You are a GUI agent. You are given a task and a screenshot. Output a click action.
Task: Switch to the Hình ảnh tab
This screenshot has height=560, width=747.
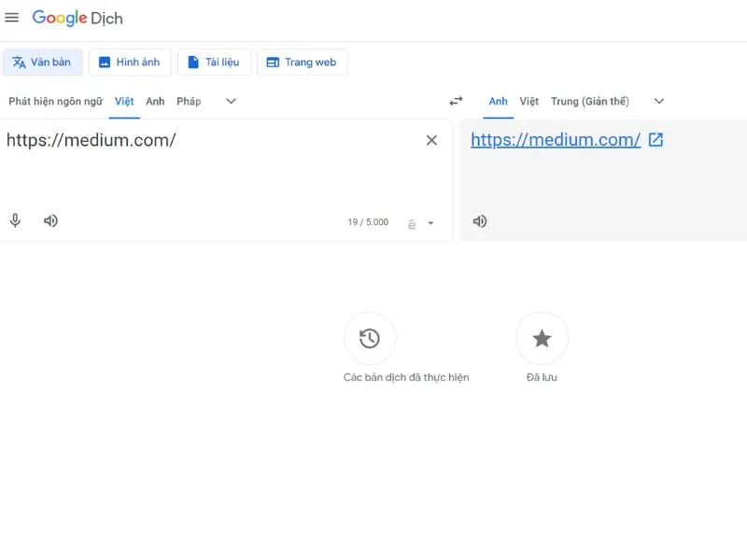(x=130, y=62)
